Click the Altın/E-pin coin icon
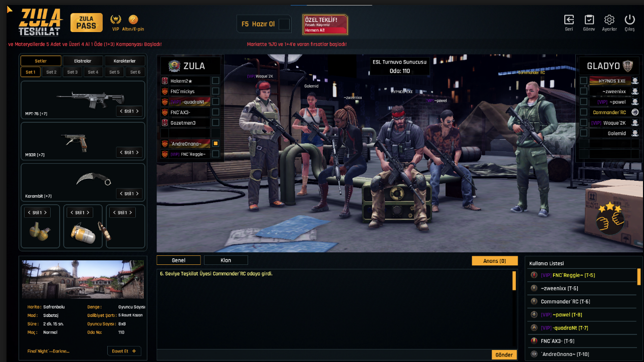 point(133,20)
